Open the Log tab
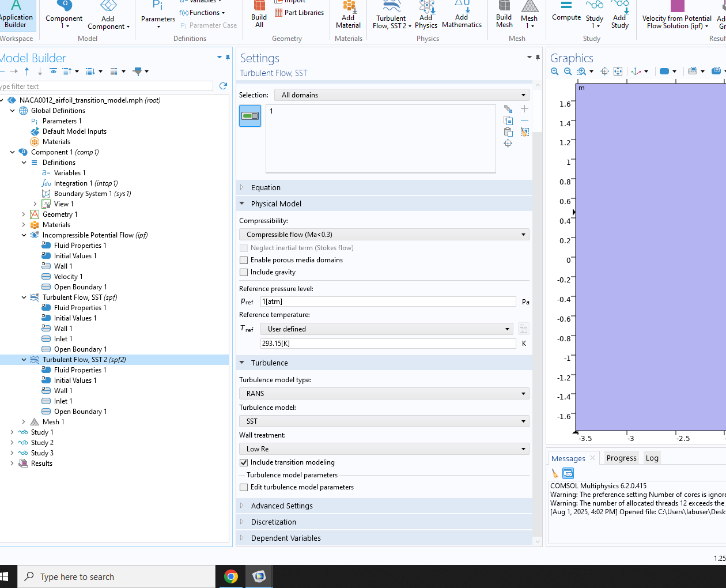The height and width of the screenshot is (588, 726). pyautogui.click(x=652, y=458)
